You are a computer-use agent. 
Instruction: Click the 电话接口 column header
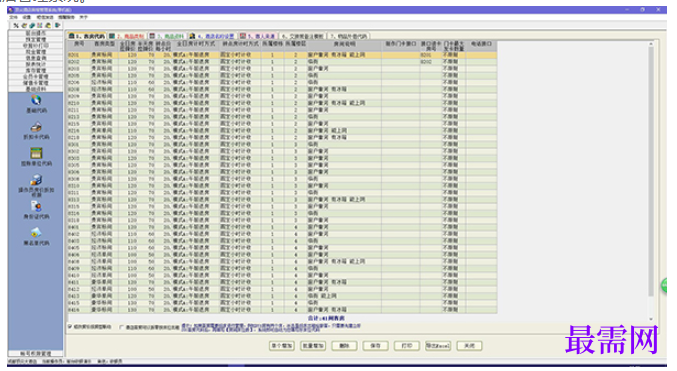pyautogui.click(x=481, y=46)
